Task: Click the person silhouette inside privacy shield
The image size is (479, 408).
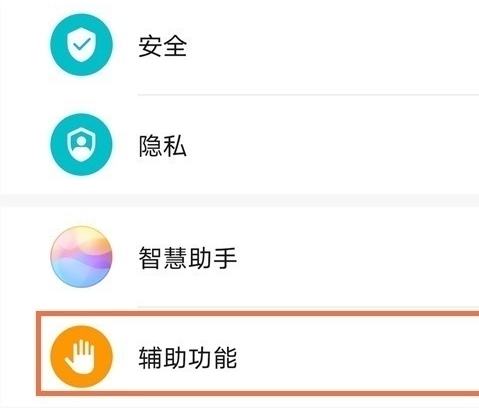Action: (81, 144)
